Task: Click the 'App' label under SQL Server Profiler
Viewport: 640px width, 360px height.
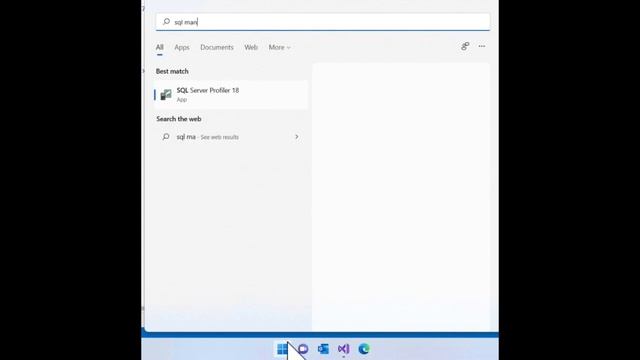Action: point(182,100)
